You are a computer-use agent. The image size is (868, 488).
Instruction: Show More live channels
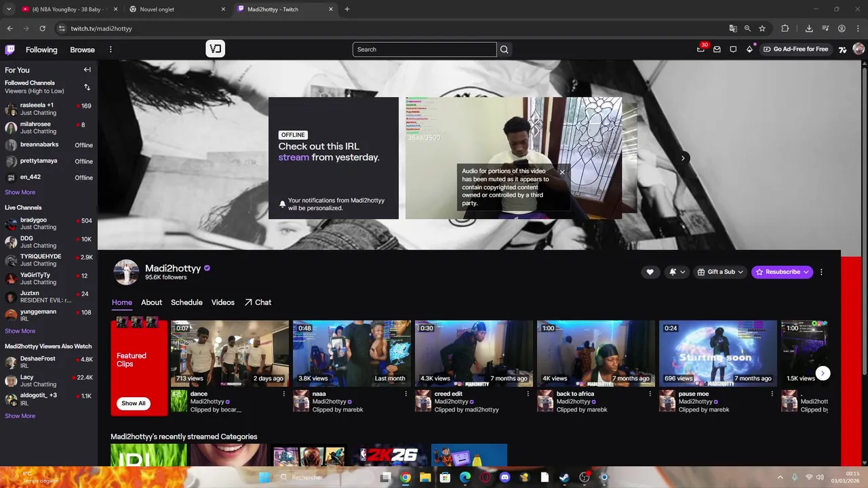pyautogui.click(x=20, y=331)
